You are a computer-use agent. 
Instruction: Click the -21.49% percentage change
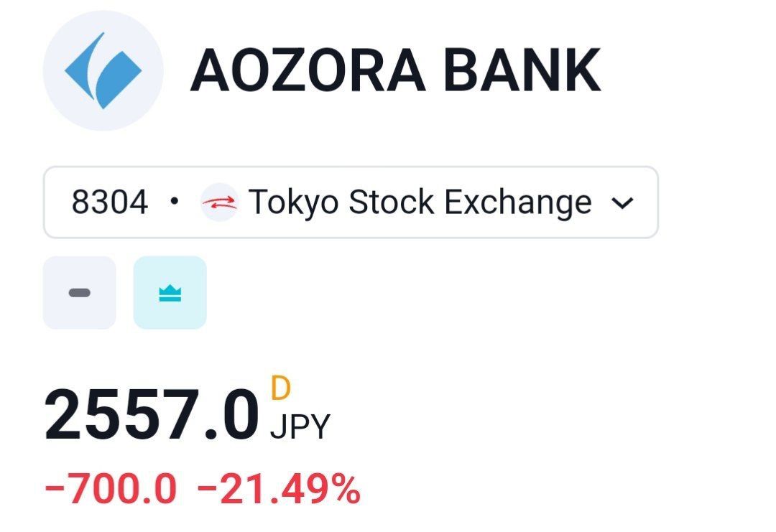[x=278, y=490]
